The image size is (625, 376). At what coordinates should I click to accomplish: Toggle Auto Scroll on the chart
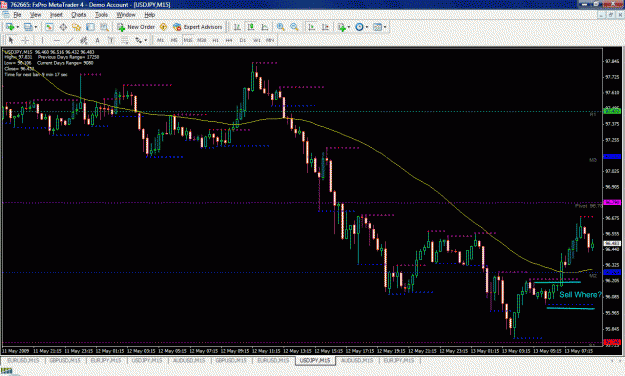coord(312,27)
